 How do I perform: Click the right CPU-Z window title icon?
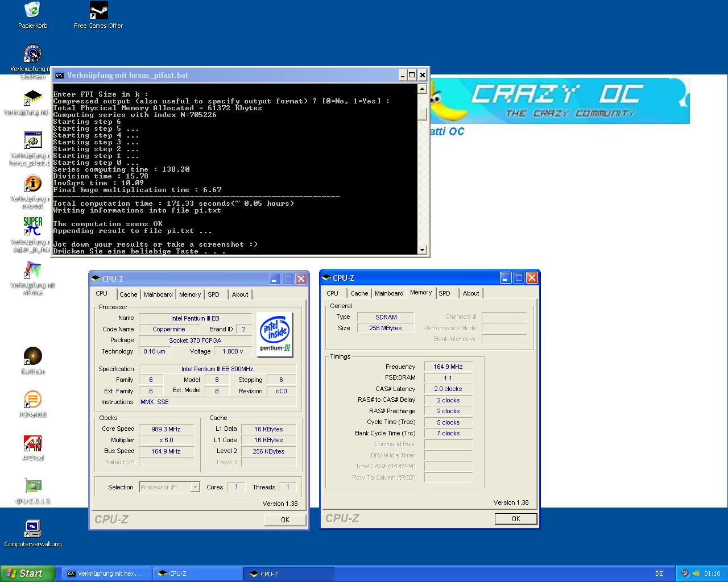(326, 278)
